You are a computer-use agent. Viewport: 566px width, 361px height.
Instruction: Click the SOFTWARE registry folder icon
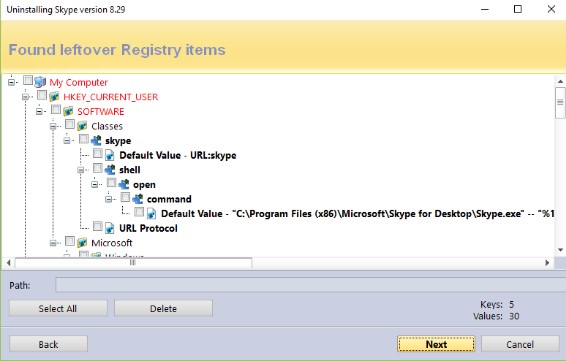tap(68, 111)
